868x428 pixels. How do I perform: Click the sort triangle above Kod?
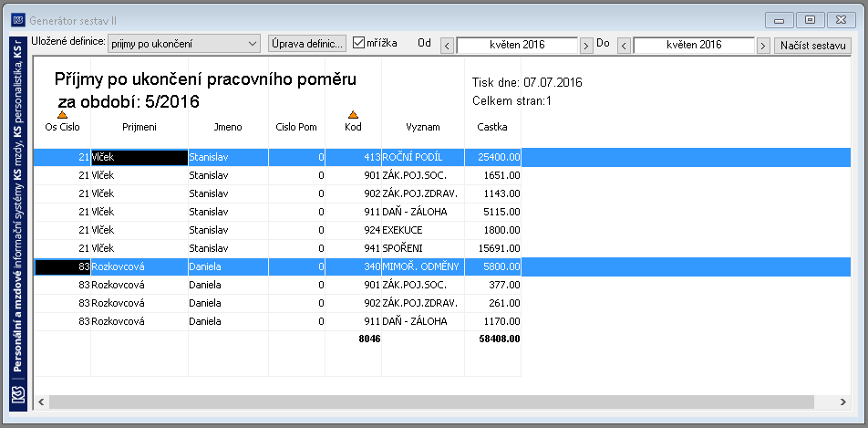coord(353,115)
